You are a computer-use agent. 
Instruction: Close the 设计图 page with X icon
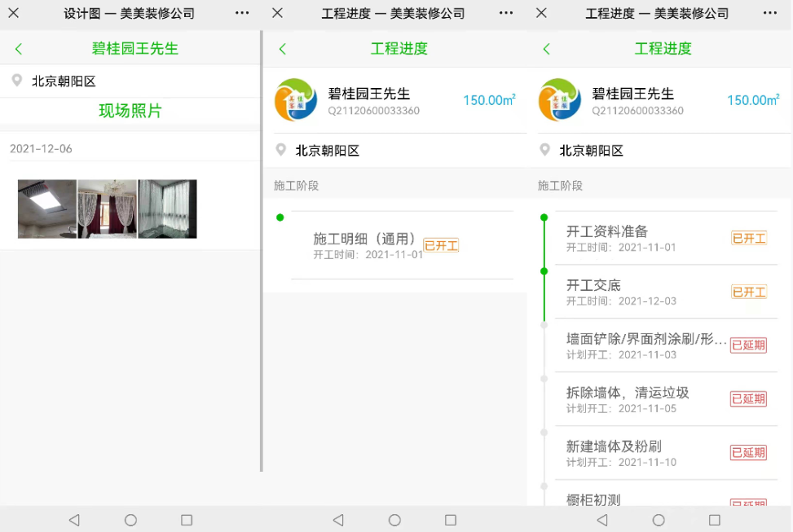pyautogui.click(x=14, y=13)
